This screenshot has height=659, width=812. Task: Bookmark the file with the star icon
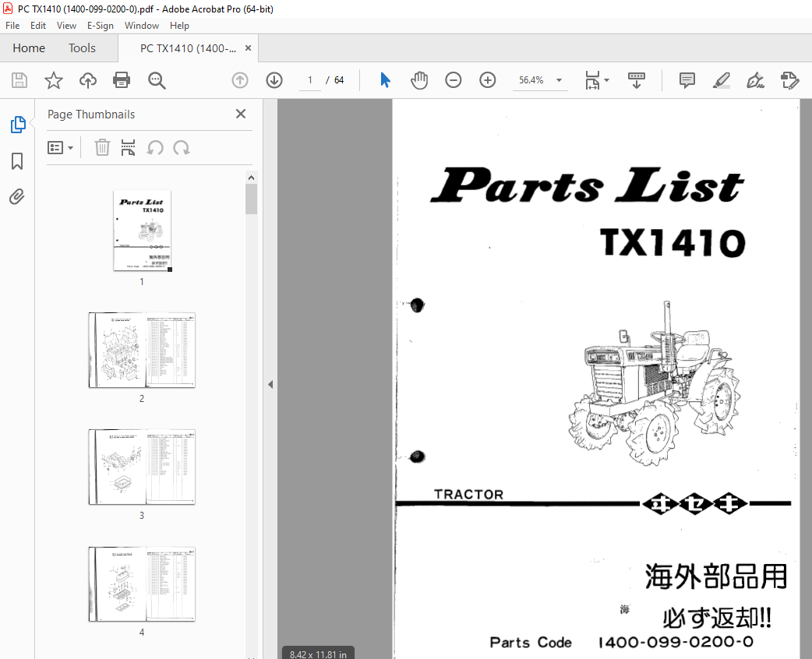[53, 80]
